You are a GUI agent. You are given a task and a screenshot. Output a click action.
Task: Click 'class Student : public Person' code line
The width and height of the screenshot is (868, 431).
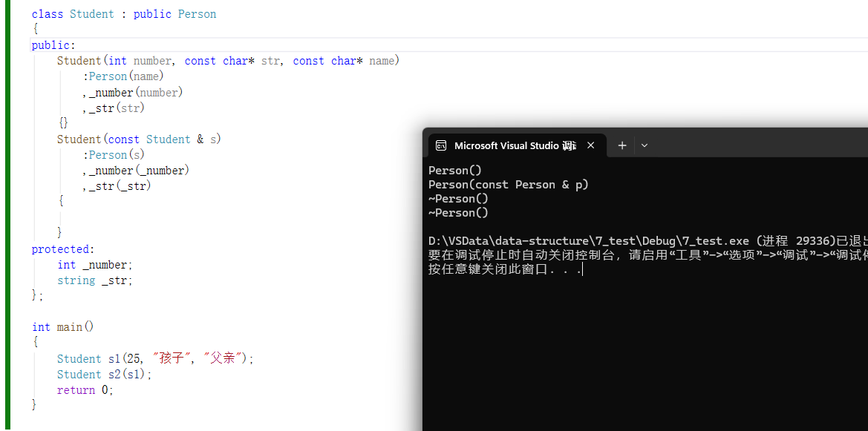point(124,14)
